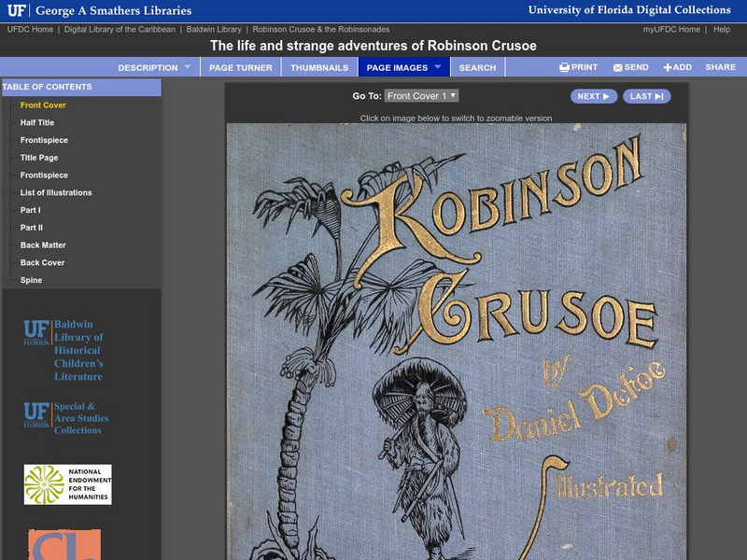This screenshot has height=560, width=747.
Task: Open the DESCRIPTION dropdown
Action: [x=148, y=66]
